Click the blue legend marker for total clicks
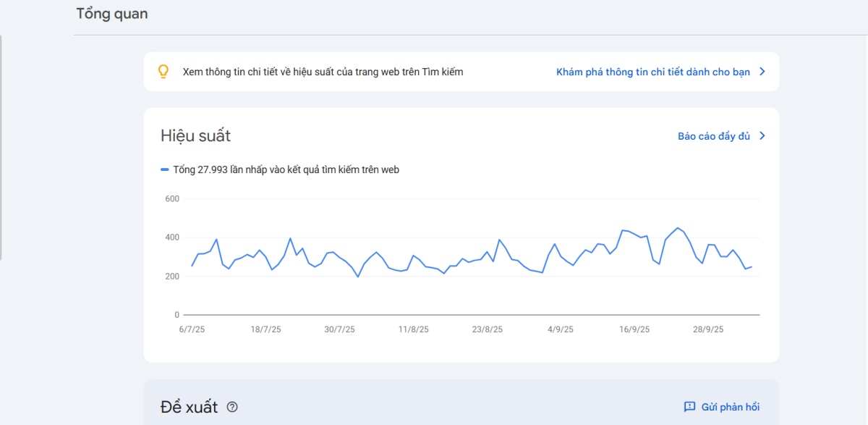 (165, 170)
